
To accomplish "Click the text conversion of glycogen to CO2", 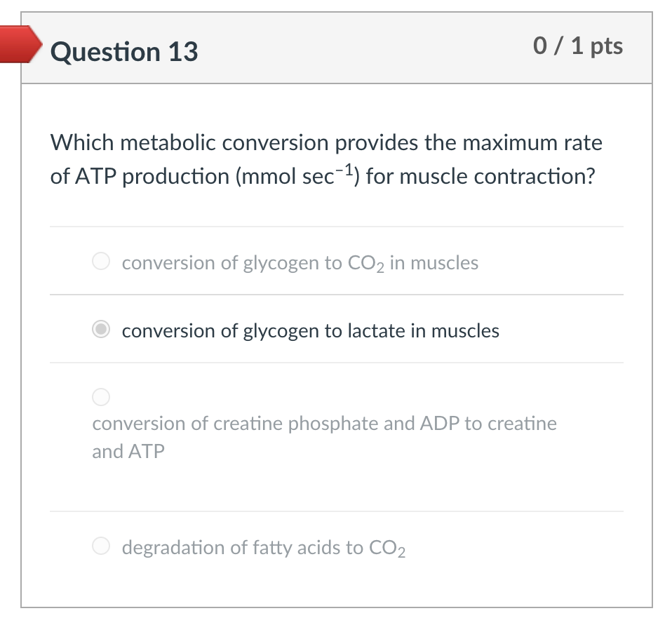I will point(300,262).
